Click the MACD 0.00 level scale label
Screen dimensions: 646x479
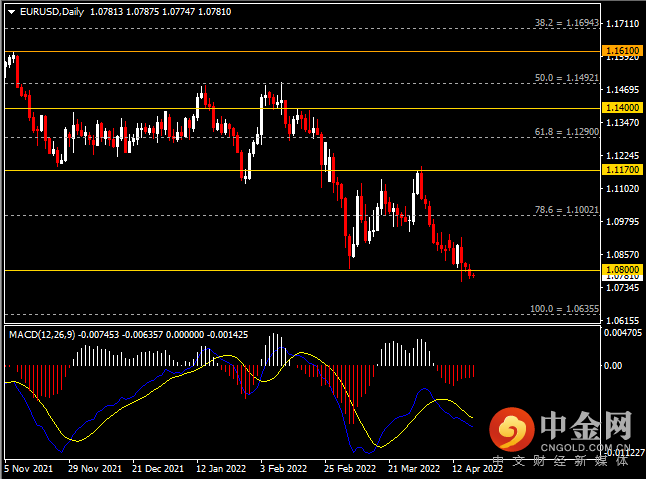point(613,366)
